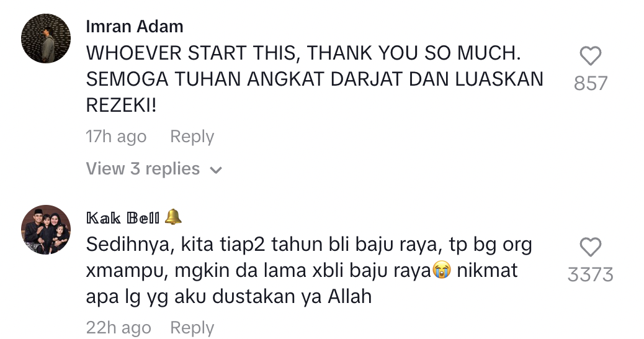Click the 3373 likes count
The image size is (644, 339).
[590, 274]
